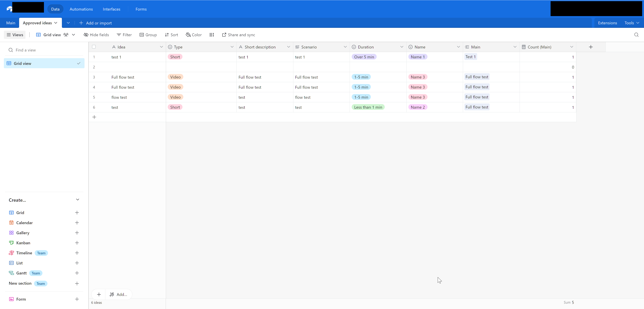Add new record row plus icon
644x309 pixels.
(x=94, y=117)
